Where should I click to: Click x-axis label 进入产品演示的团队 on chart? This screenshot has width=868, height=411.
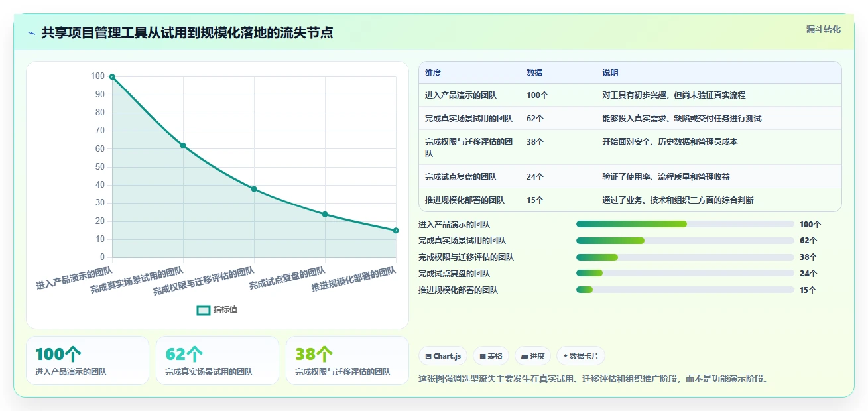pyautogui.click(x=74, y=278)
